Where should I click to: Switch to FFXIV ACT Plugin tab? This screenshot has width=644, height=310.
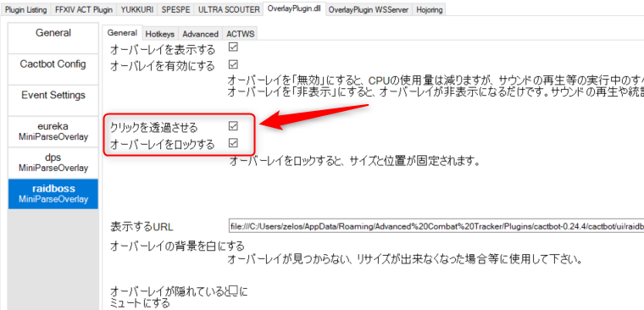coord(84,10)
